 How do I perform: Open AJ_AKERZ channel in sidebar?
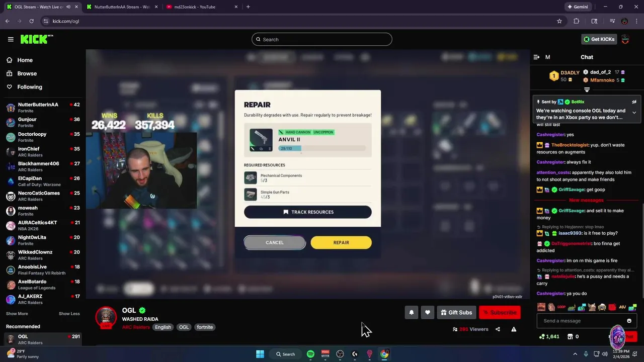[x=43, y=300]
